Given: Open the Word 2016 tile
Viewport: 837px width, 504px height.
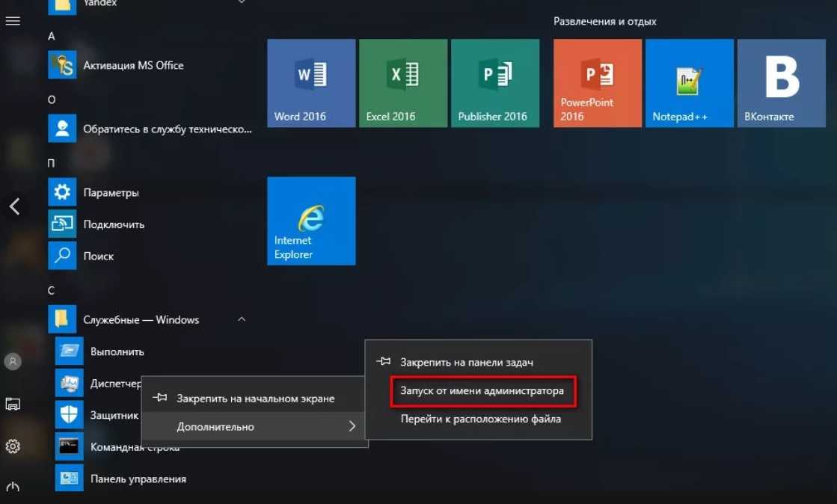Looking at the screenshot, I should tap(311, 83).
